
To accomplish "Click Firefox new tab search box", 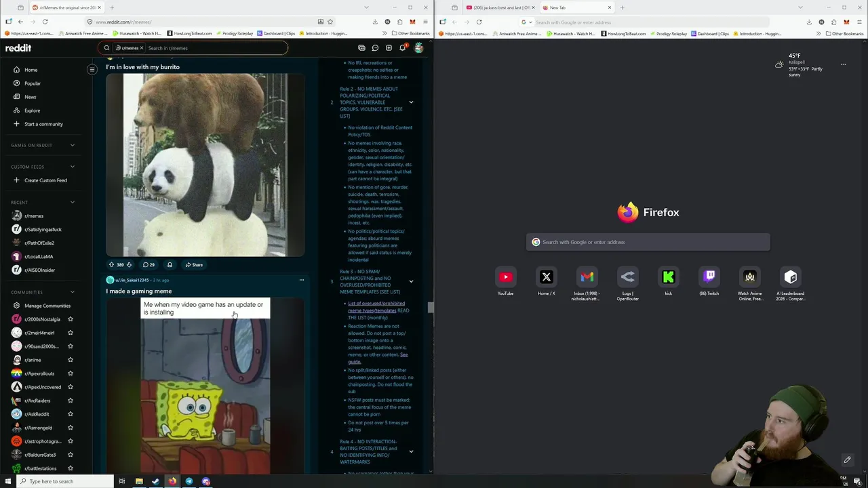I will 648,242.
